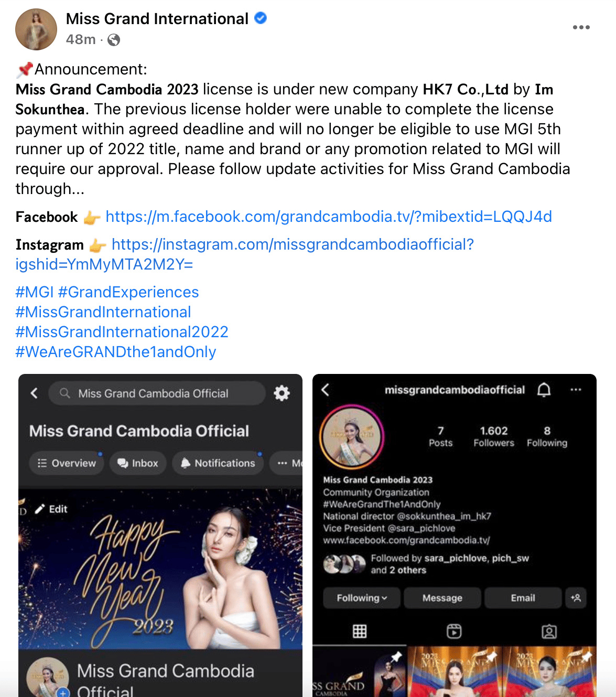Click the Message button on Instagram profile
616x697 pixels.
point(442,598)
